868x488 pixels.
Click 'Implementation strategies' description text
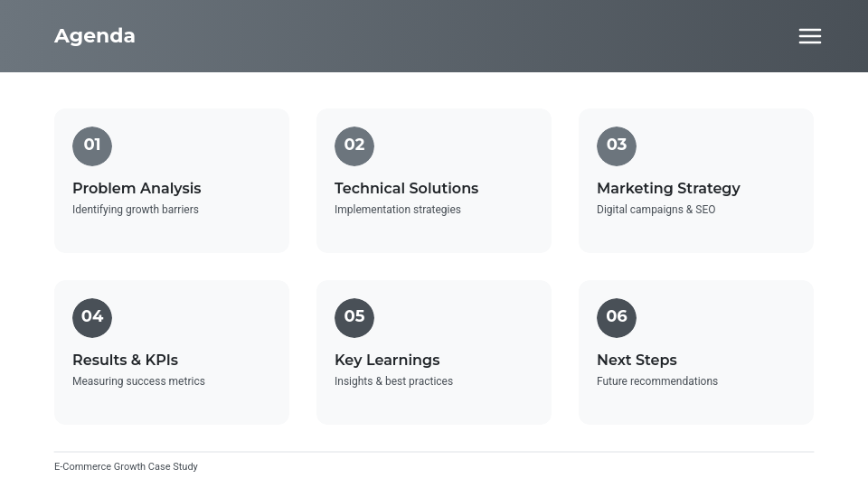(398, 210)
